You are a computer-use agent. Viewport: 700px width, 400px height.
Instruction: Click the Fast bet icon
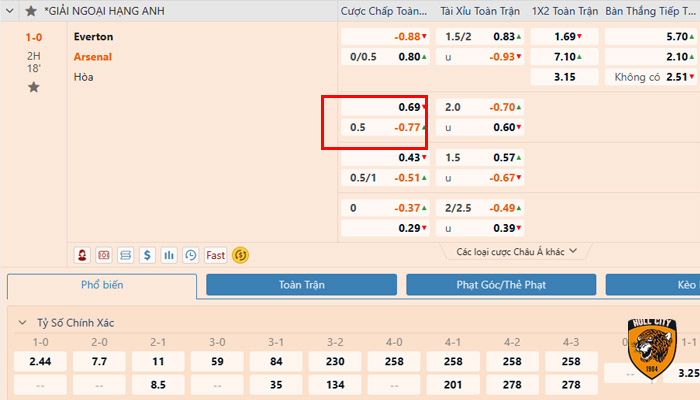pos(215,255)
